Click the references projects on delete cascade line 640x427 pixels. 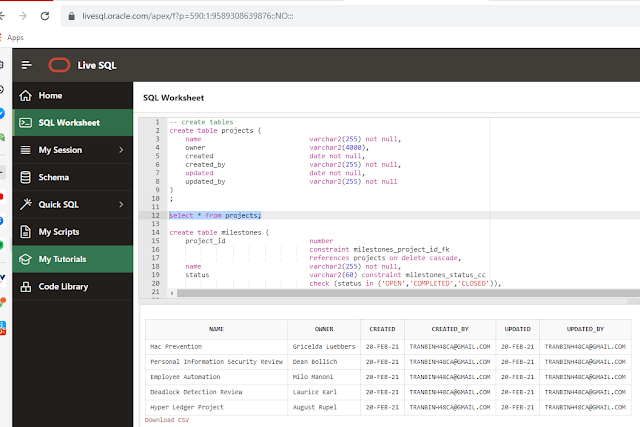pos(385,258)
